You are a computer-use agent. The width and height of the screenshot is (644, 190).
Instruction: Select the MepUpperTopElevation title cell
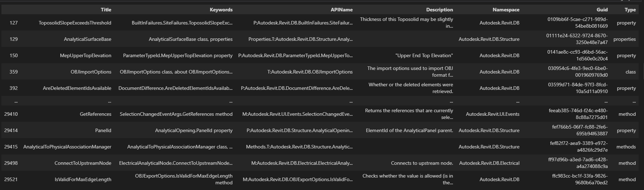[x=86, y=55]
